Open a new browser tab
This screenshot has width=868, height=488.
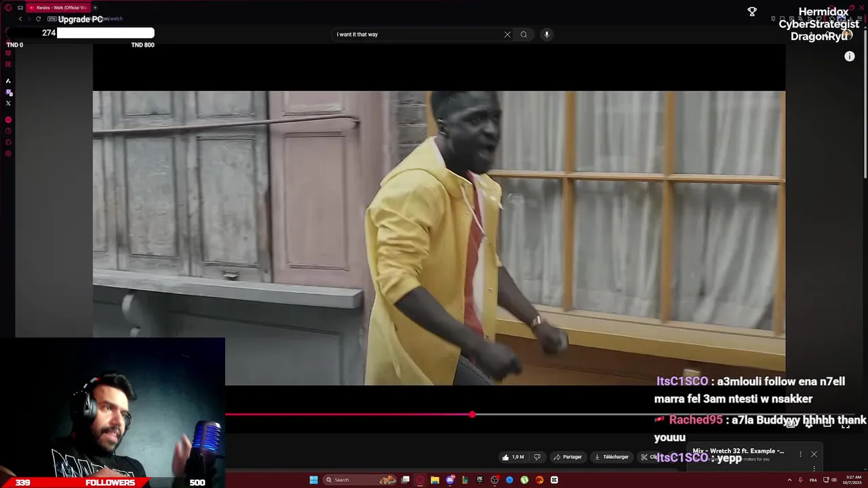coord(95,7)
